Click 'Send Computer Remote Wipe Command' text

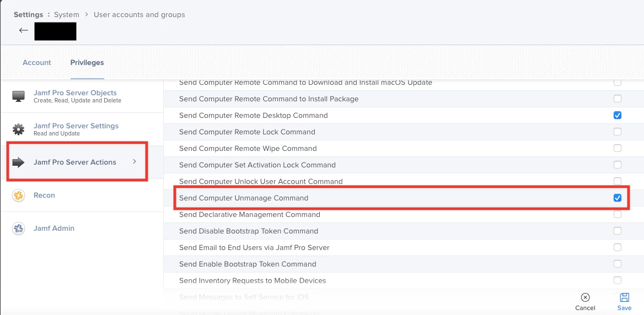pos(248,148)
